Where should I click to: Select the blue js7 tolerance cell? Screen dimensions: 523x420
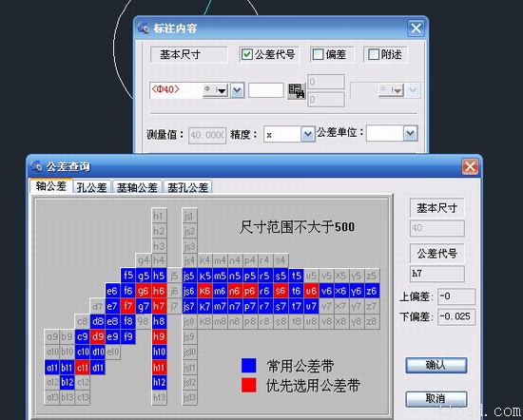coord(189,306)
